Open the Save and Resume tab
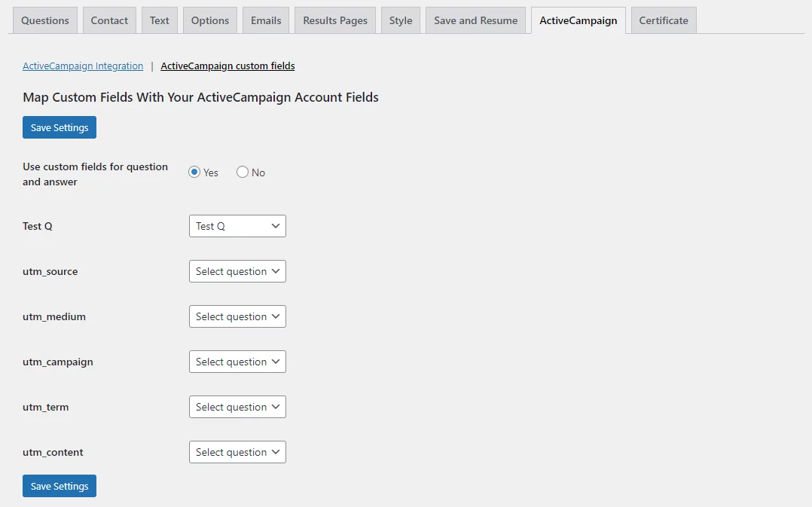 [475, 20]
